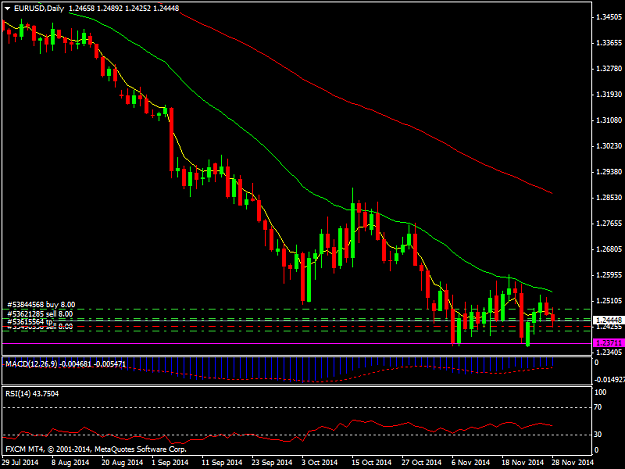Select the magenta horizontal support line
Screen dimensions: 625x469
coord(296,343)
